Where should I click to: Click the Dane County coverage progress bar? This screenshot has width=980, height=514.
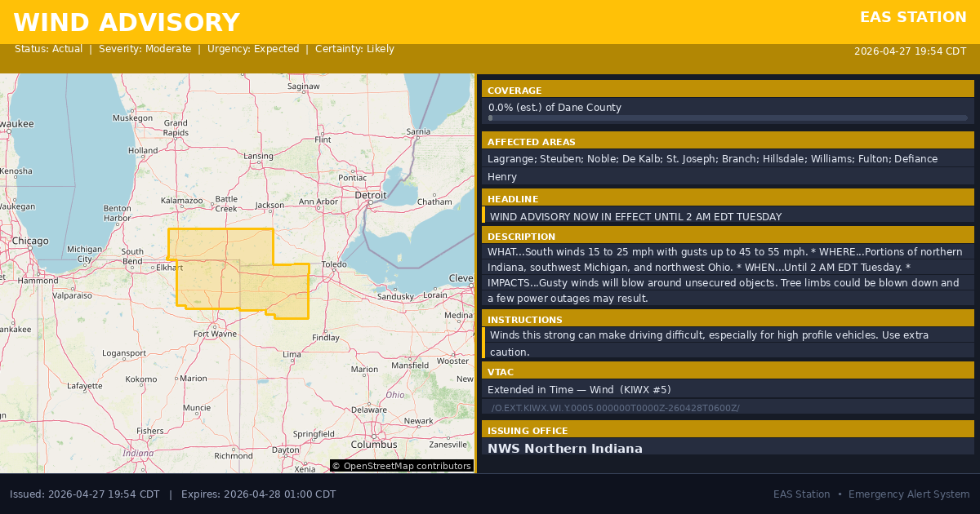pyautogui.click(x=727, y=118)
